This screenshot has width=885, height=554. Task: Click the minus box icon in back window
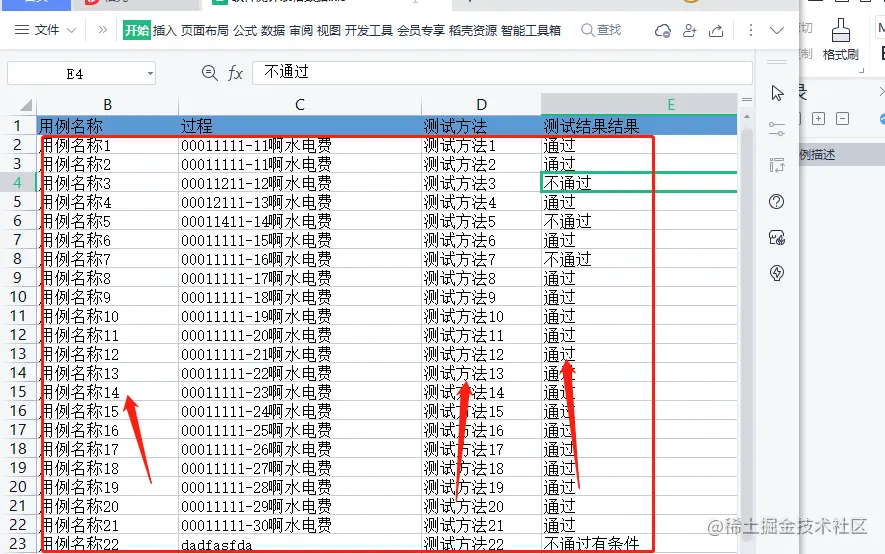[842, 118]
